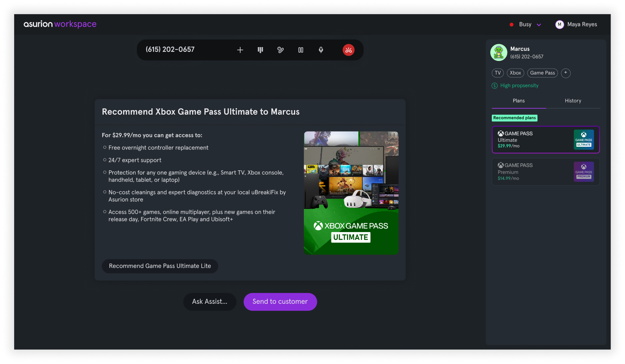The width and height of the screenshot is (625, 364).
Task: Select the Game Pass Premium plan card
Action: (545, 172)
